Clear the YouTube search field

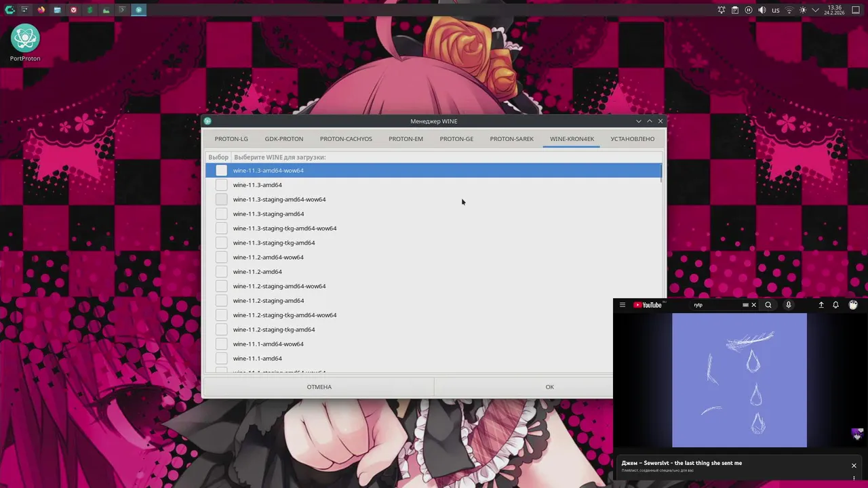coord(753,305)
